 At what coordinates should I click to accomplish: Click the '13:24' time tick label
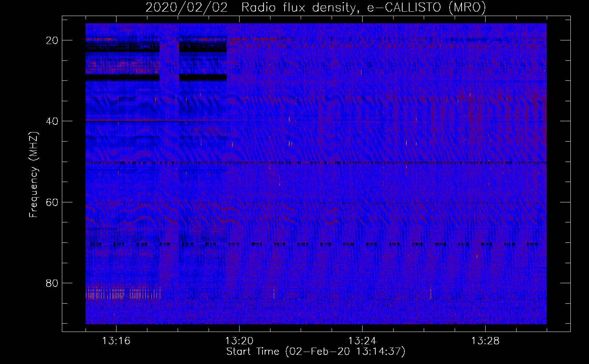(x=362, y=341)
